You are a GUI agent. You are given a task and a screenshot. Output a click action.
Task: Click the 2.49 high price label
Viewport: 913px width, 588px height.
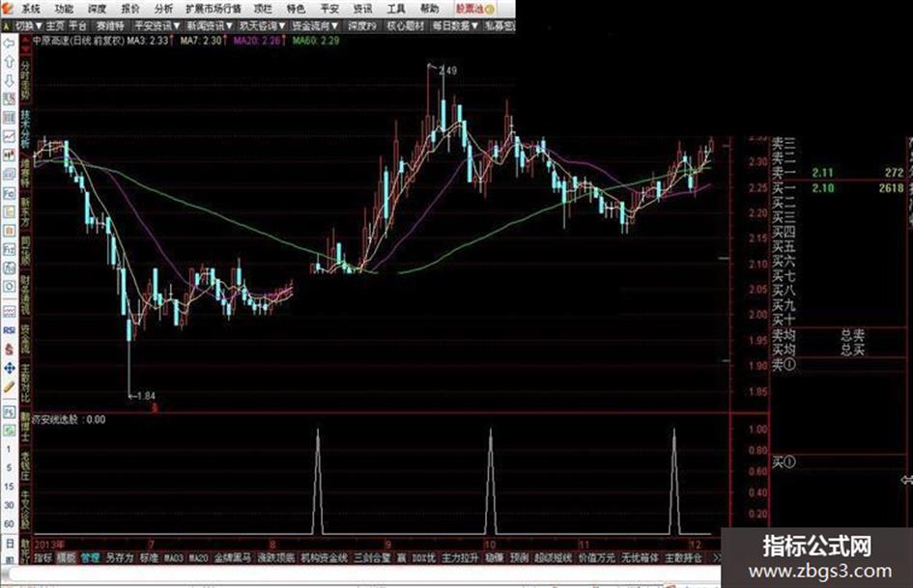click(x=447, y=70)
